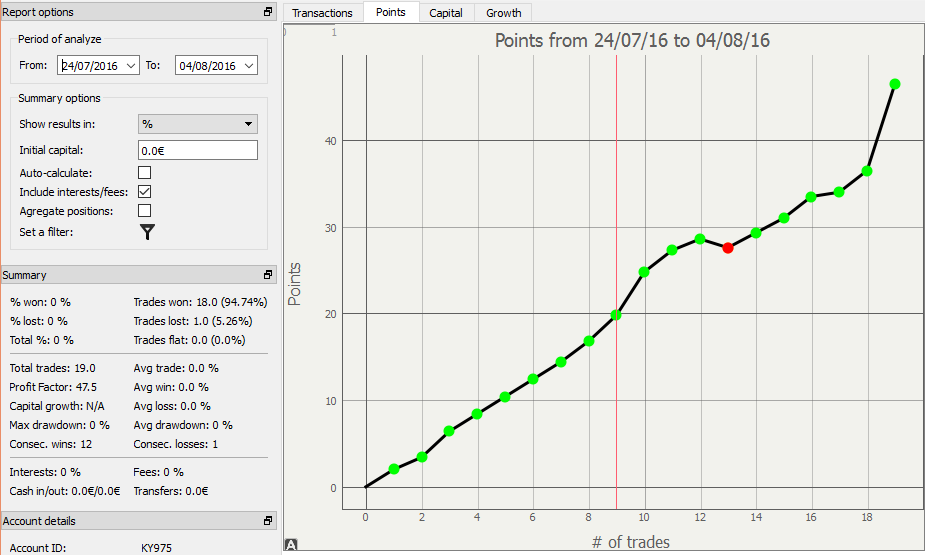Click the vertical 'Points' axis label
This screenshot has width=925, height=555.
point(294,284)
